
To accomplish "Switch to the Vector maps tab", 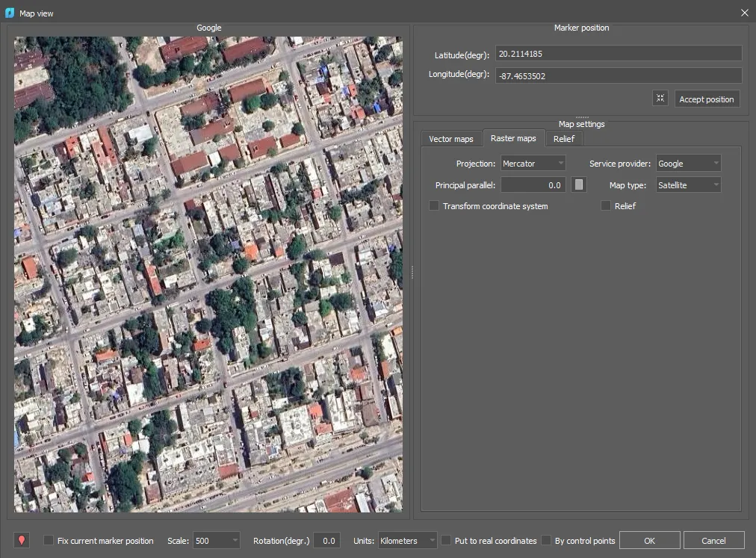I will pos(451,138).
